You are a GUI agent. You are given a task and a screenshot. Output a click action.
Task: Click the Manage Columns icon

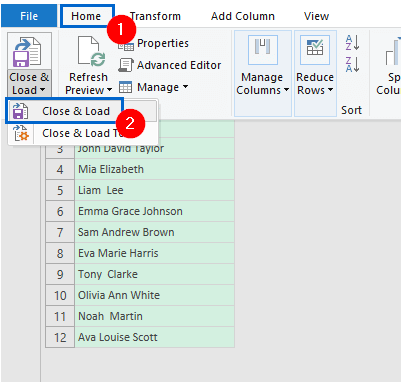point(263,50)
